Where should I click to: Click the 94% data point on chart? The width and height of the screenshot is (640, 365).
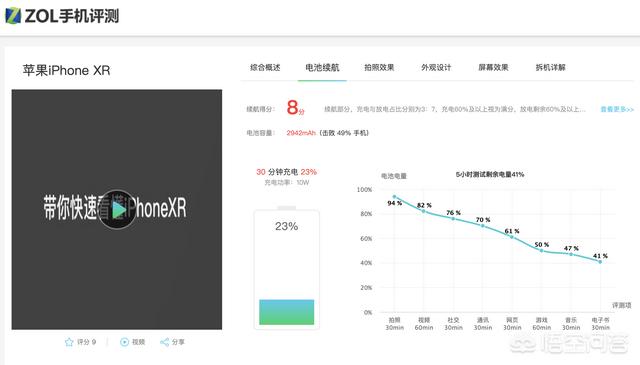click(x=394, y=197)
